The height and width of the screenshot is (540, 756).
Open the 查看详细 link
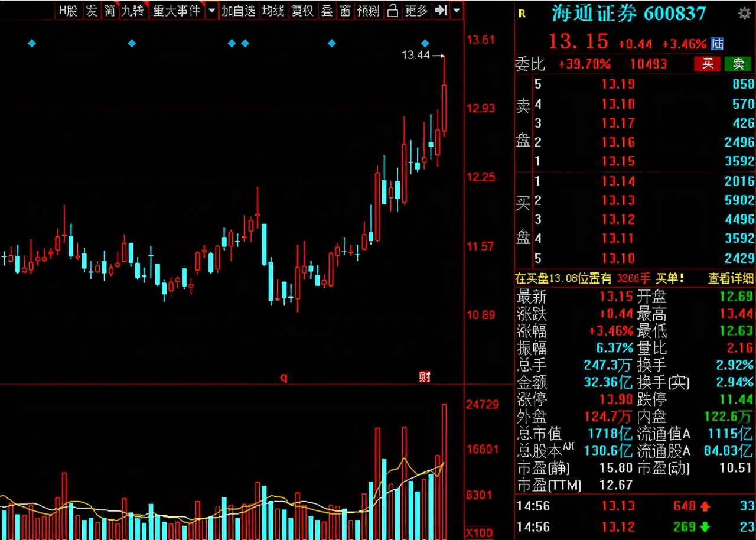[731, 278]
